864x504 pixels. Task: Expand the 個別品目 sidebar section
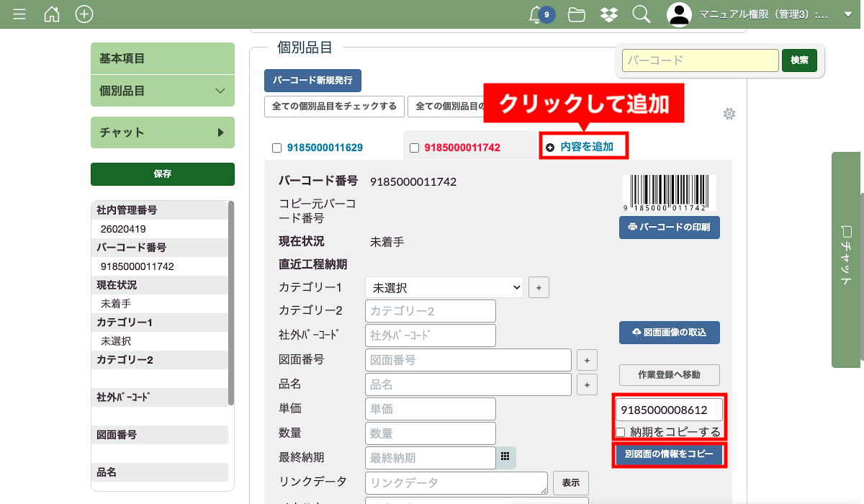point(163,91)
